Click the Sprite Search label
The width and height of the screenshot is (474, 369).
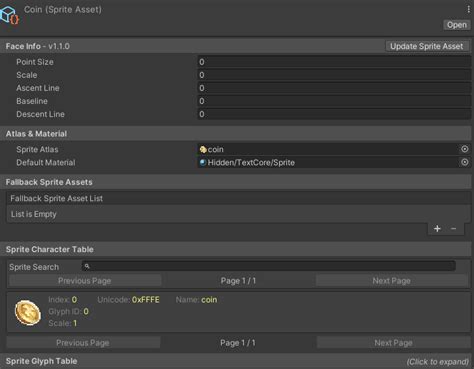pos(34,267)
